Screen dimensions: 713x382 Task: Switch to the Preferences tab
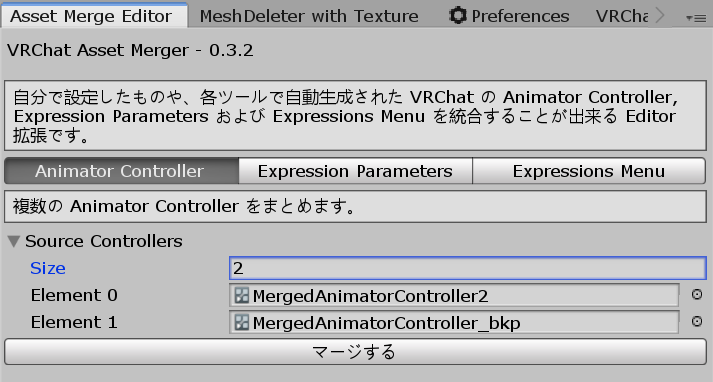(509, 16)
